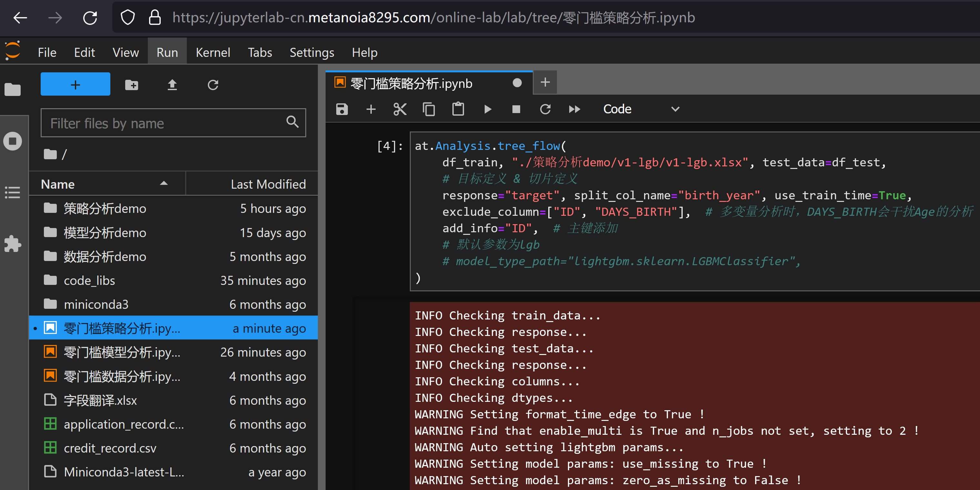Restart kernel and run all cells

click(574, 109)
